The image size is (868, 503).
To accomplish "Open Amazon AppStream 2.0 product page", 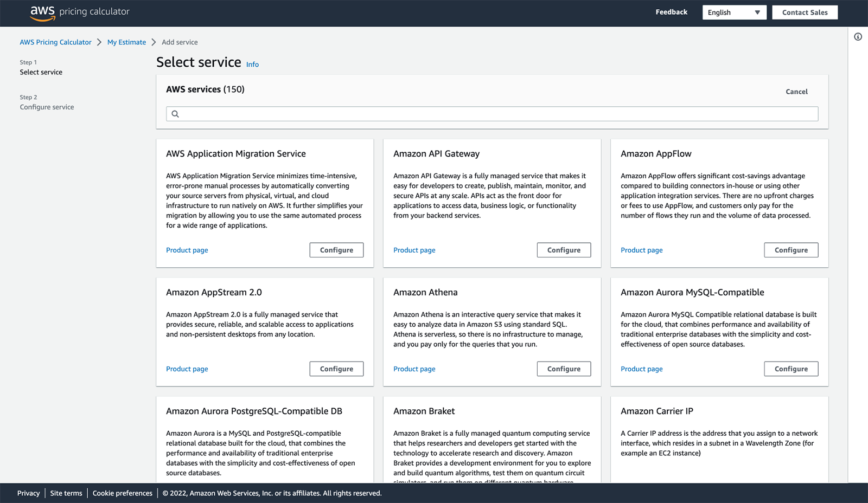I will pyautogui.click(x=187, y=369).
